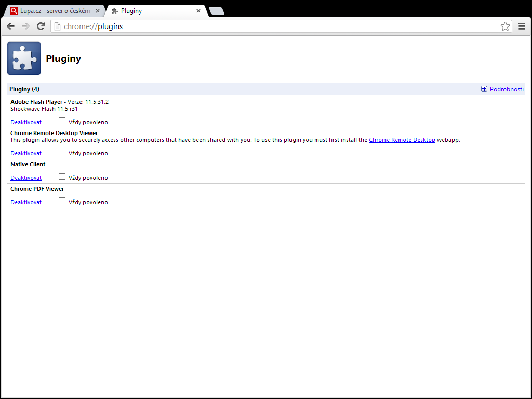Click the Chrome Remote Desktop Viewer heading
The image size is (532, 399).
(54, 133)
